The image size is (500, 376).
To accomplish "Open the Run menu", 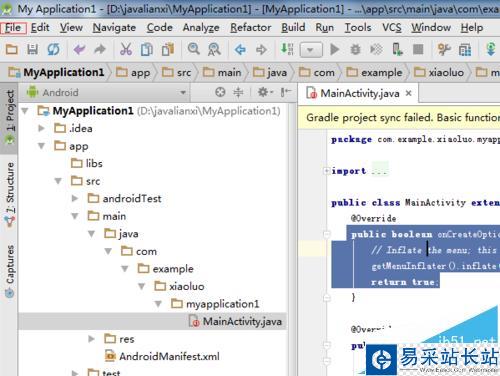I will pyautogui.click(x=325, y=28).
